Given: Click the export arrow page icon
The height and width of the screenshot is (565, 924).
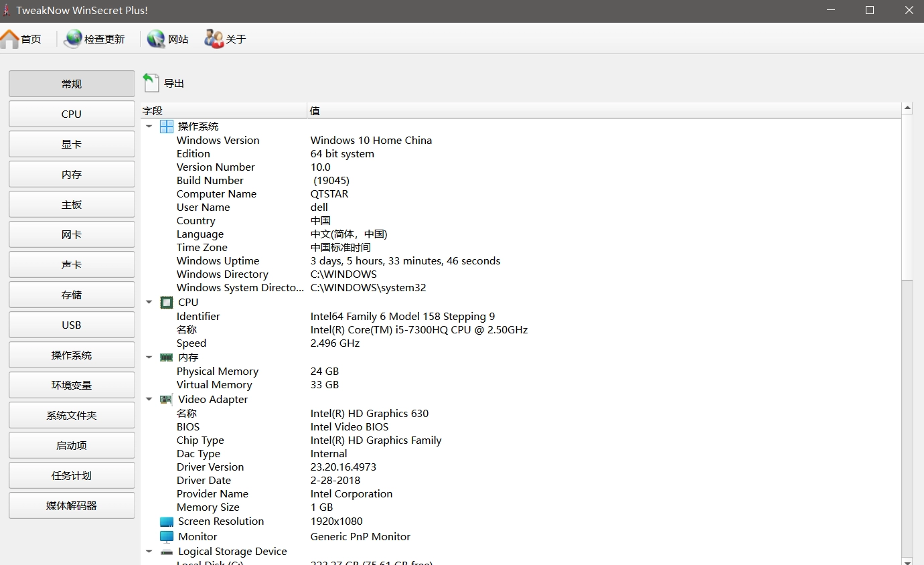Looking at the screenshot, I should 151,83.
